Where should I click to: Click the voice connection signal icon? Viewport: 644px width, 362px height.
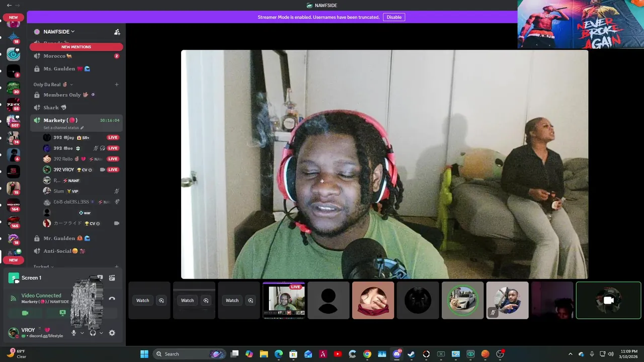click(x=14, y=298)
